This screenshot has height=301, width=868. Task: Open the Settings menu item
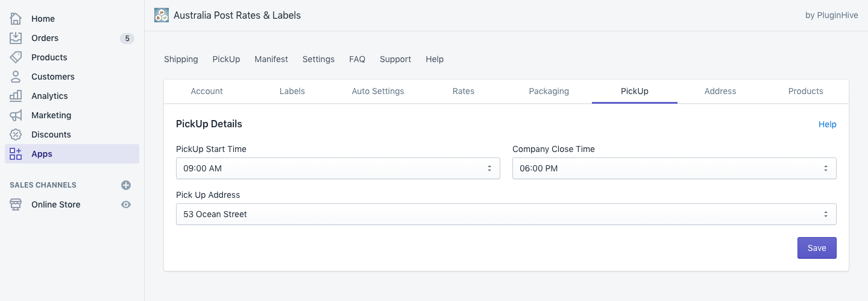pos(318,59)
